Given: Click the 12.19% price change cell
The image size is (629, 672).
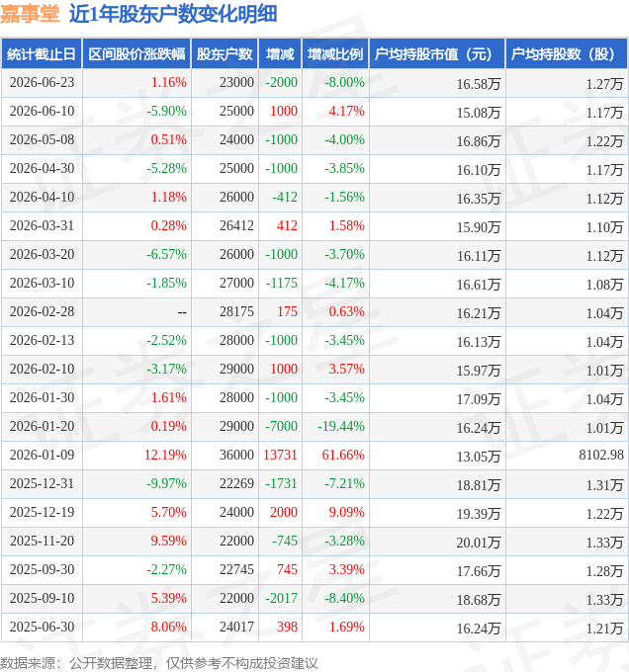Looking at the screenshot, I should pyautogui.click(x=165, y=455).
